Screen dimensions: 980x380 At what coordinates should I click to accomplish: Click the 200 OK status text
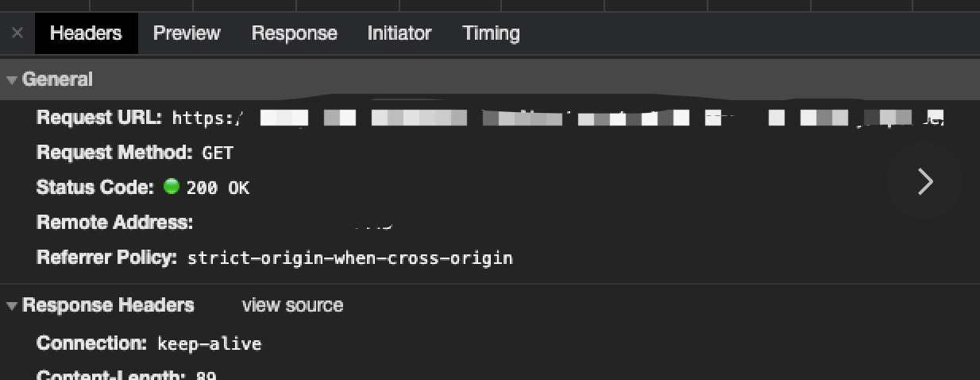click(218, 188)
